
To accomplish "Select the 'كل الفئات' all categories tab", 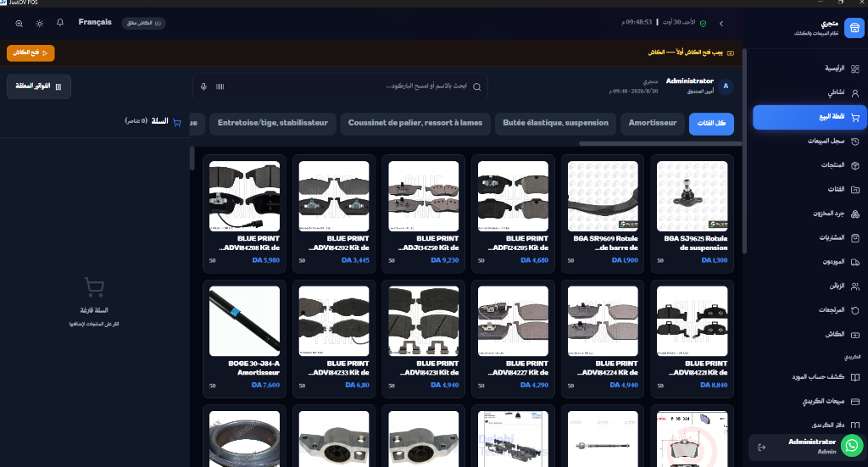I will pyautogui.click(x=711, y=124).
